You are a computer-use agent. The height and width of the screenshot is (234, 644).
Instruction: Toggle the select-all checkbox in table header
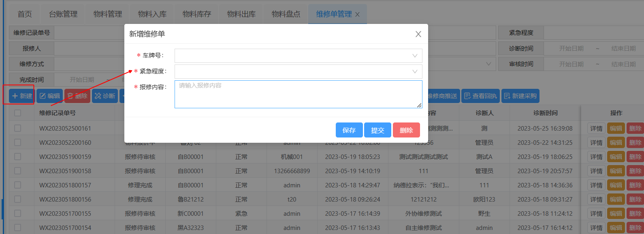[18, 113]
